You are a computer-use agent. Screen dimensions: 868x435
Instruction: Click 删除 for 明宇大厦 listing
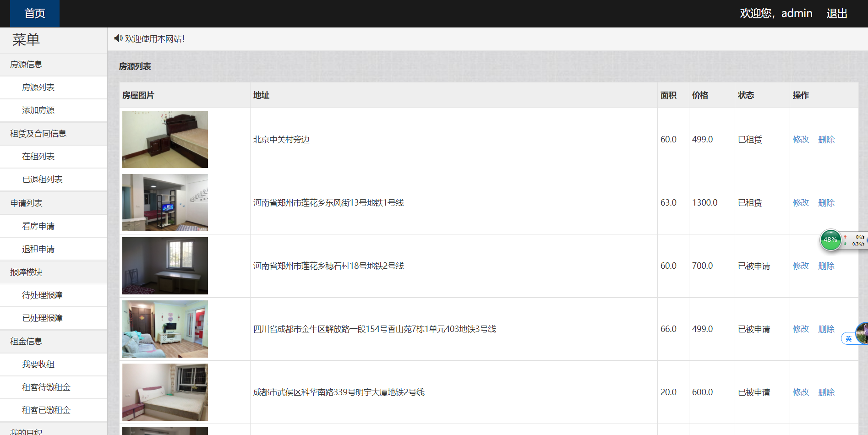tap(826, 392)
